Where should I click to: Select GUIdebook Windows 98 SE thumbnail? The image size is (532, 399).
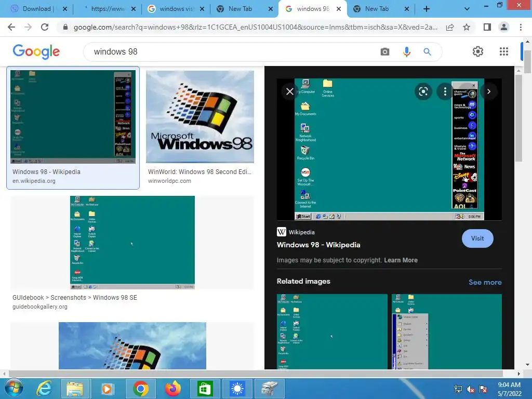click(x=132, y=242)
